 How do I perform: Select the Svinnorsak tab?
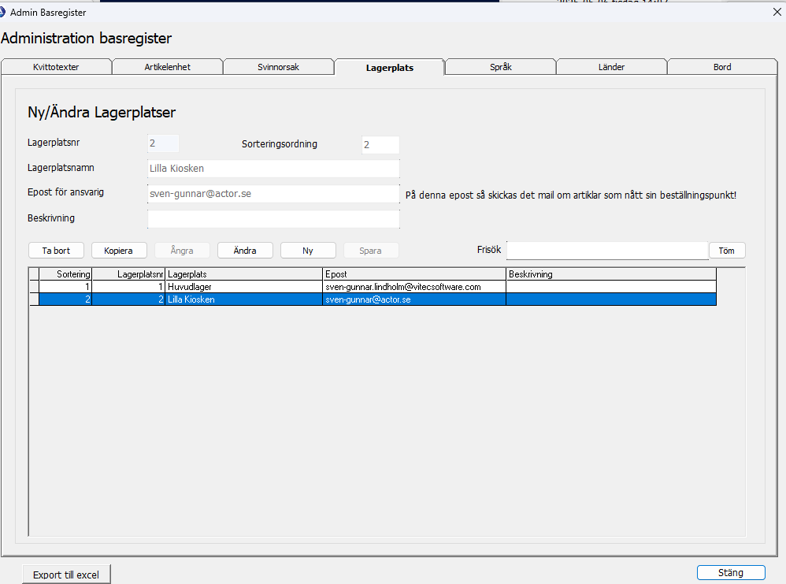(x=278, y=67)
